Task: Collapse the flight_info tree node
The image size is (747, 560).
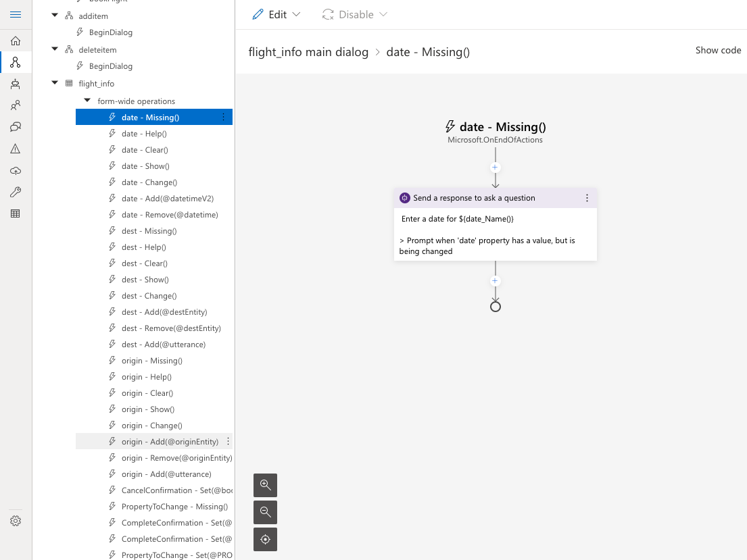Action: (55, 83)
